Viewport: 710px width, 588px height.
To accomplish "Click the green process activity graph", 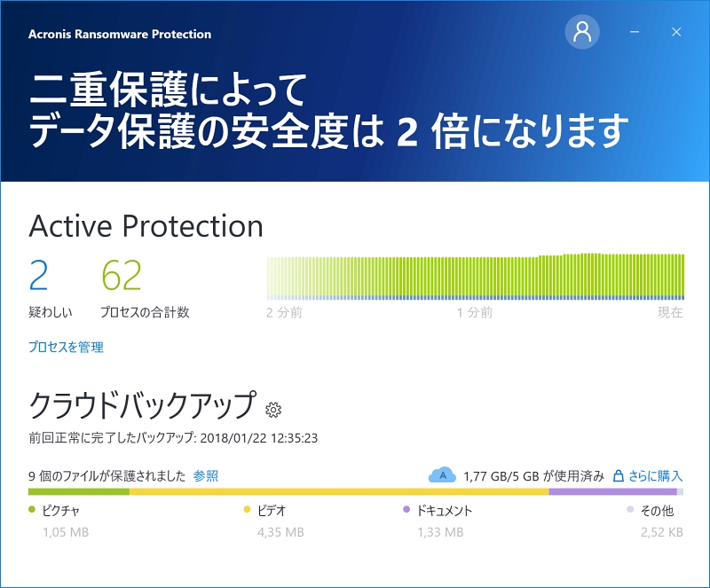I will pos(476,277).
